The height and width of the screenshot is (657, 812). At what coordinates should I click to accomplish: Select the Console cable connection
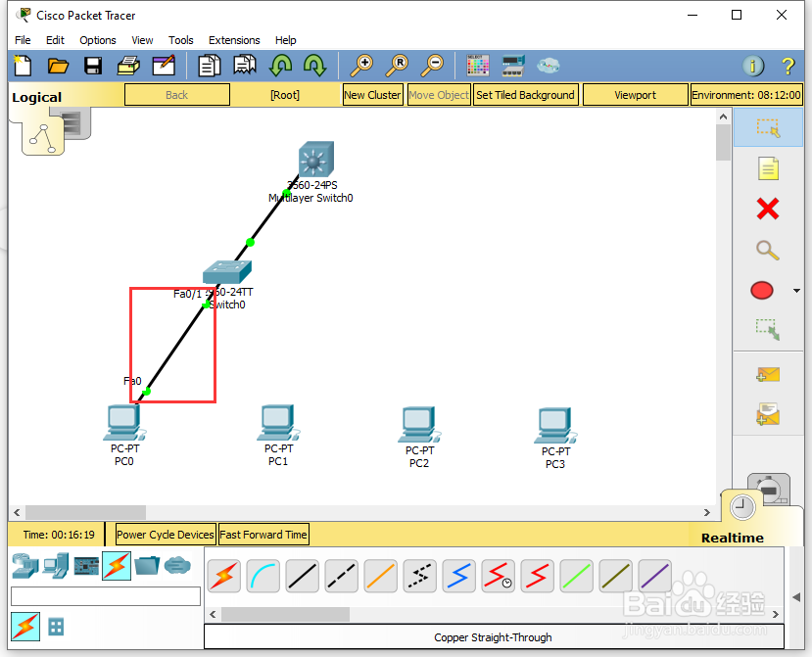point(263,576)
